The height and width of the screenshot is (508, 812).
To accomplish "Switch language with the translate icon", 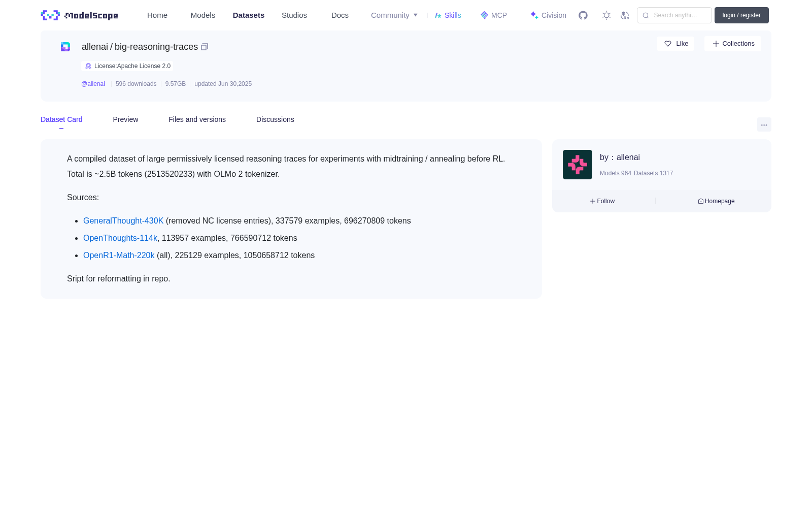I will [x=625, y=15].
